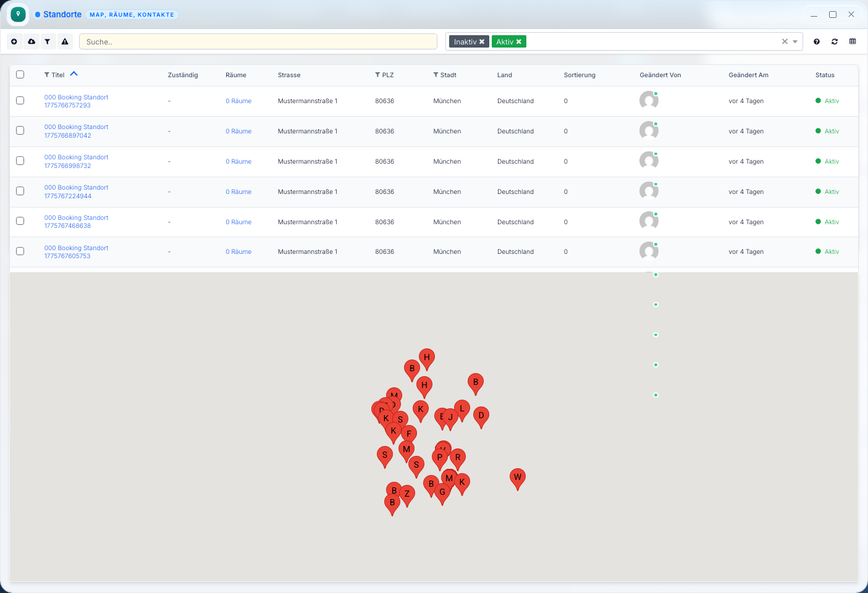Sort by the Geändert Am column header
Image resolution: width=868 pixels, height=593 pixels.
pos(748,75)
